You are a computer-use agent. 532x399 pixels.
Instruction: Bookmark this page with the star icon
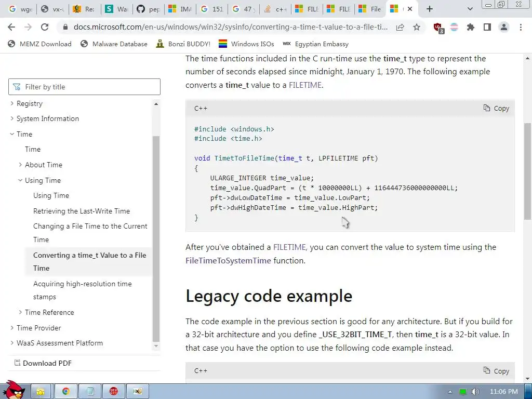click(x=417, y=27)
